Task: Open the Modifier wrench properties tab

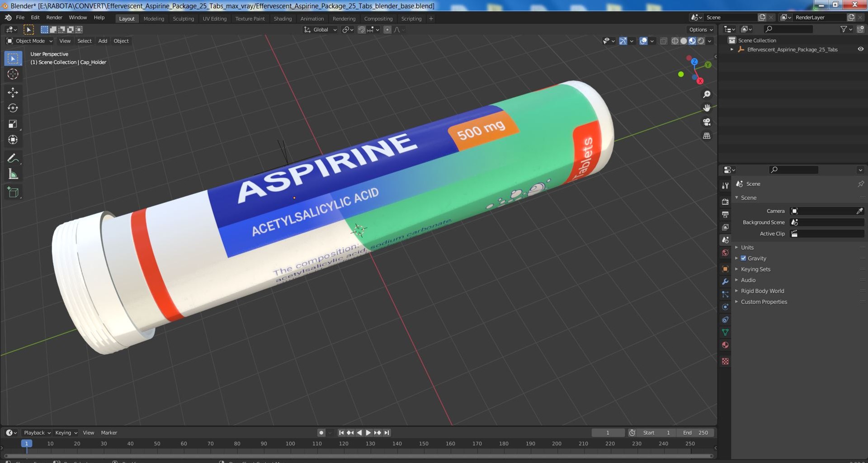Action: (725, 282)
